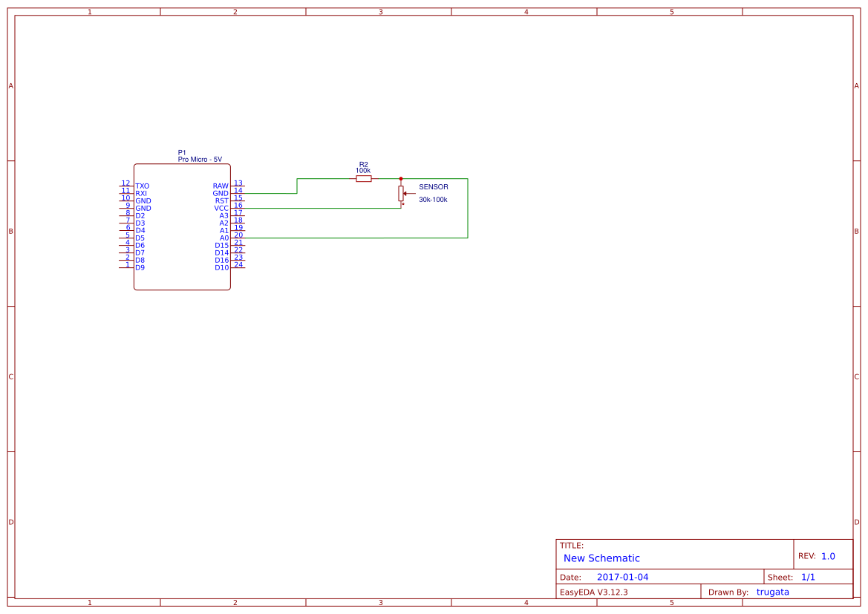Select pin number 24 beside D10
The width and height of the screenshot is (868, 614).
coord(238,264)
